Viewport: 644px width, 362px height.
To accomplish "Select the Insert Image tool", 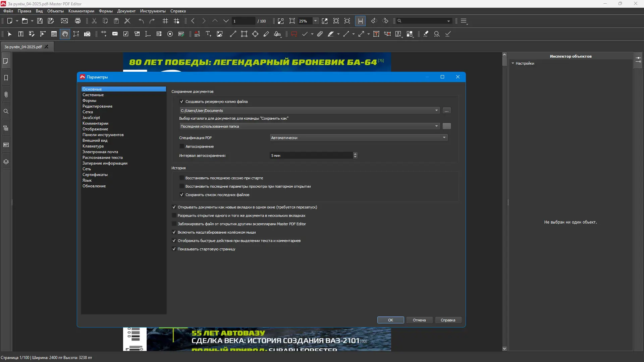I will [x=220, y=34].
